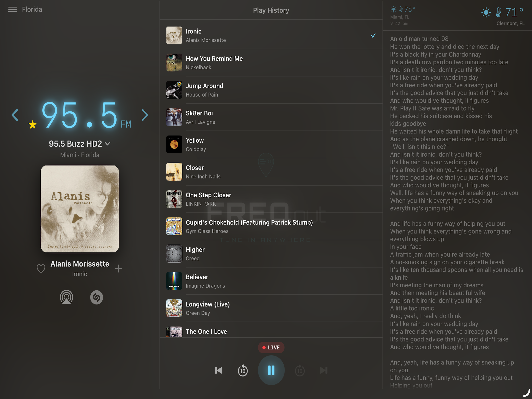Click the Nickelback album thumbnail
Screen dimensions: 532x399
coord(174,63)
